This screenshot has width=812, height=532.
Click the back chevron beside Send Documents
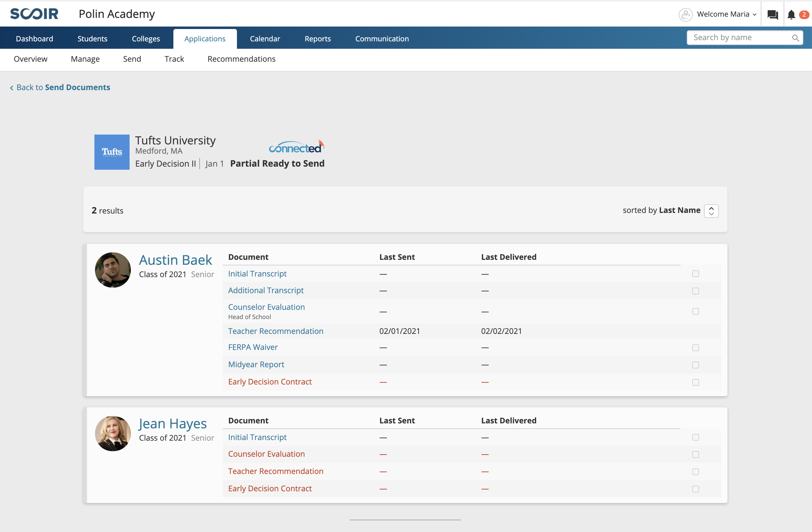click(12, 88)
